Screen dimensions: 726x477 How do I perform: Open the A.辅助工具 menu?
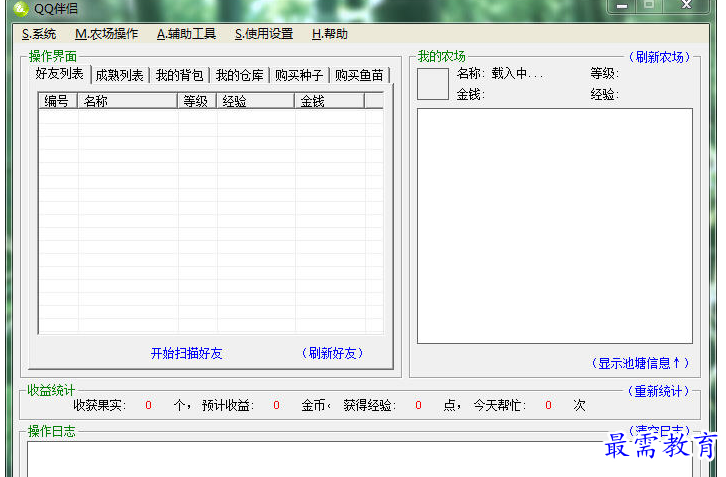(x=186, y=34)
